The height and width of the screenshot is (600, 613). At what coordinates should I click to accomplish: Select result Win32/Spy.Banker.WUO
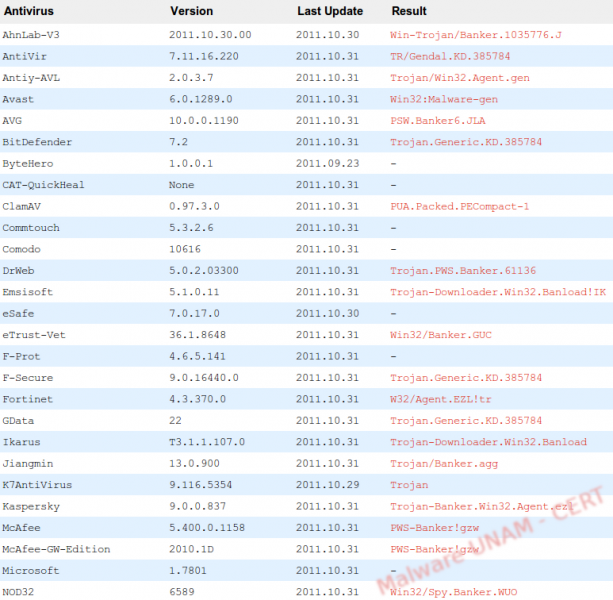pos(453,593)
